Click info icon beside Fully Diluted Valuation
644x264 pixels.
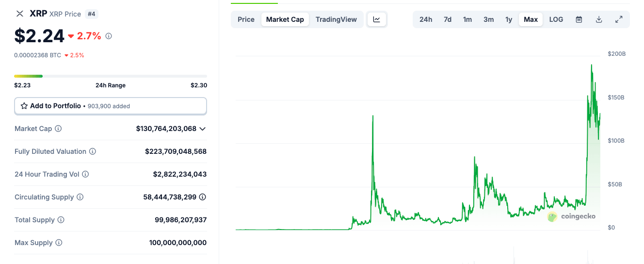coord(93,151)
